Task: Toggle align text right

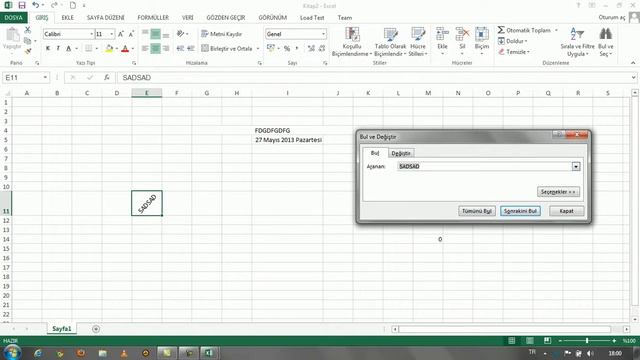Action: click(166, 49)
